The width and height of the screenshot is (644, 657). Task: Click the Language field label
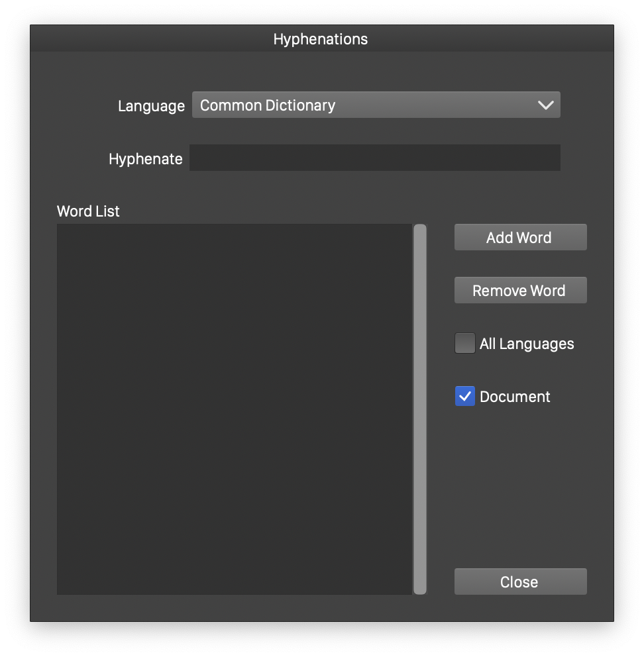click(x=151, y=106)
